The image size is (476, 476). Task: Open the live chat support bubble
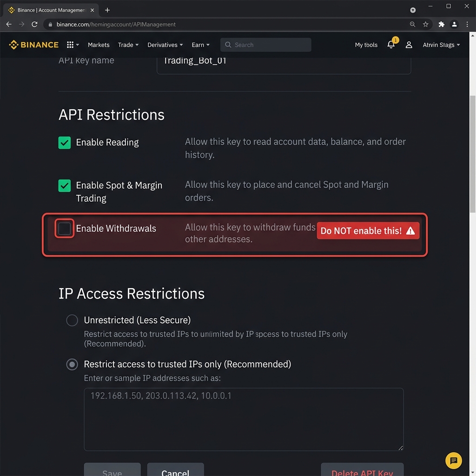coord(453,460)
